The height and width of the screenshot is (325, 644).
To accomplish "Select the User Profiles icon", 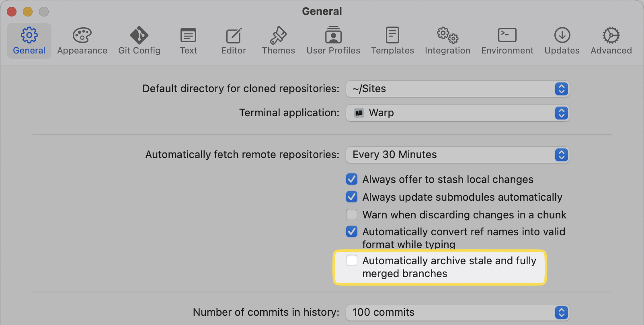I will pos(333,35).
